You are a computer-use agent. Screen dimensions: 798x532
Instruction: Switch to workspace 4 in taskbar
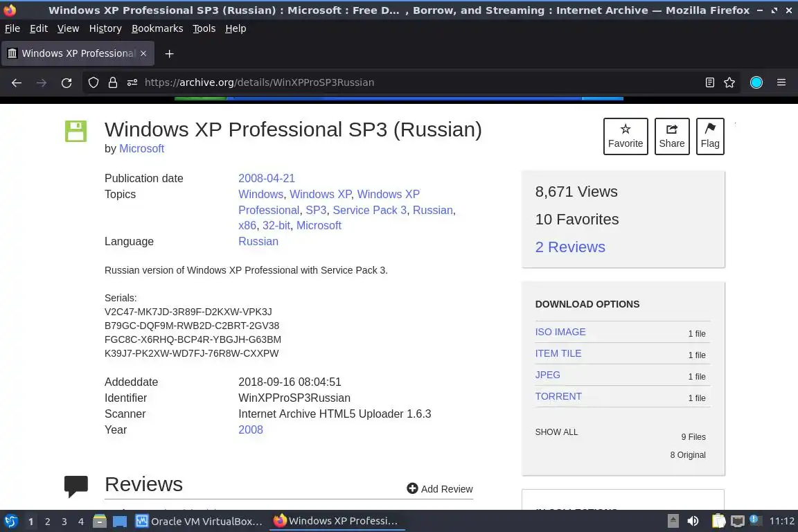point(81,522)
